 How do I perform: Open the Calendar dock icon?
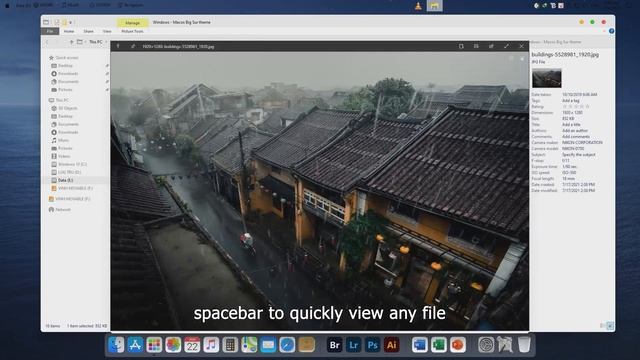[x=192, y=345]
